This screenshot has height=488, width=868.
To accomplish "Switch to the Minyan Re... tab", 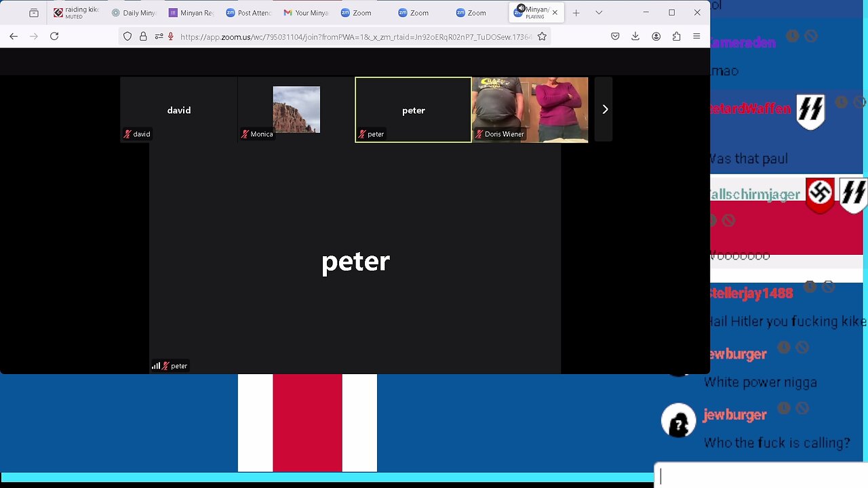I will click(191, 13).
